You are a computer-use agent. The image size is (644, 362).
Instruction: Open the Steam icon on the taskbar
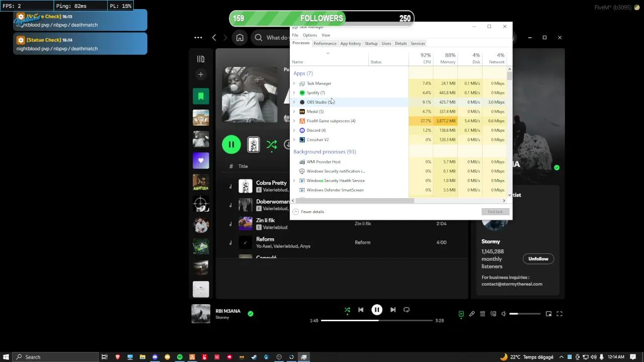click(x=254, y=357)
